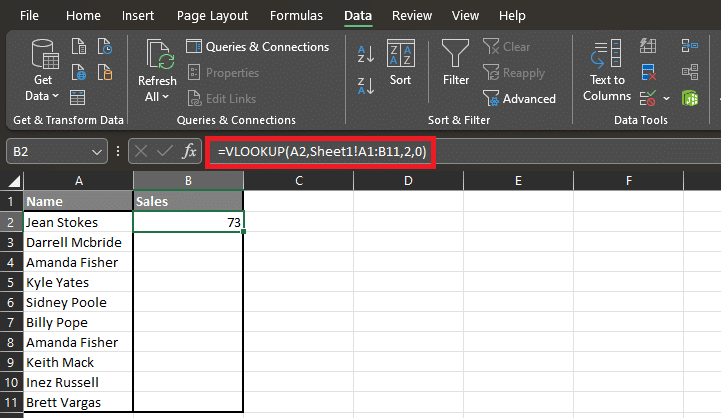Sort Z to A descending
This screenshot has height=418, width=721.
pos(366,86)
